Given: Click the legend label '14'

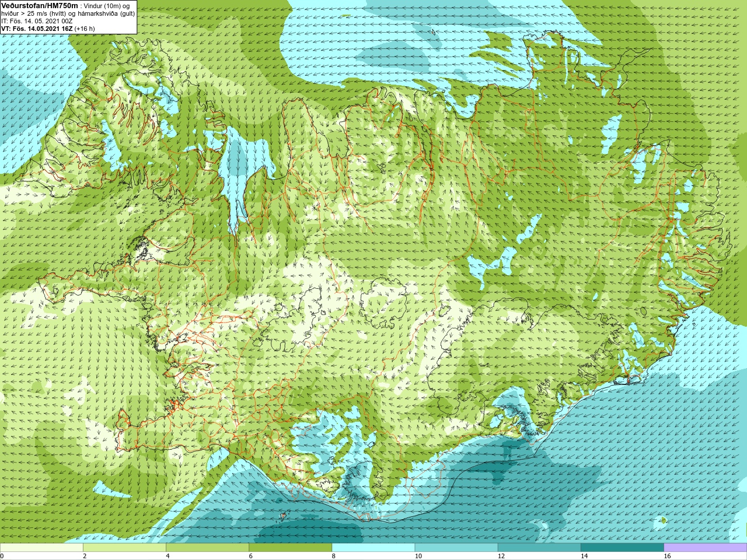Looking at the screenshot, I should point(584,556).
